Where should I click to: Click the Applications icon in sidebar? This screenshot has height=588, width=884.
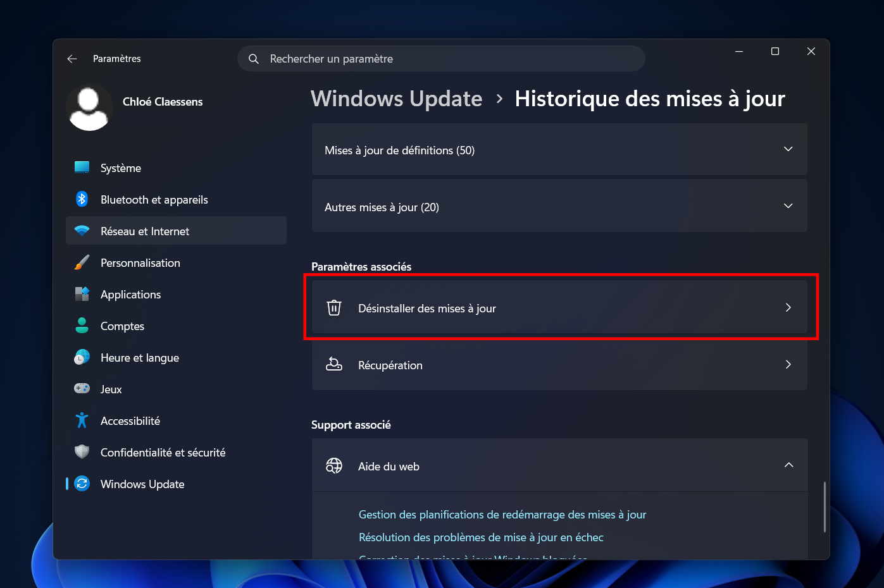coord(82,294)
